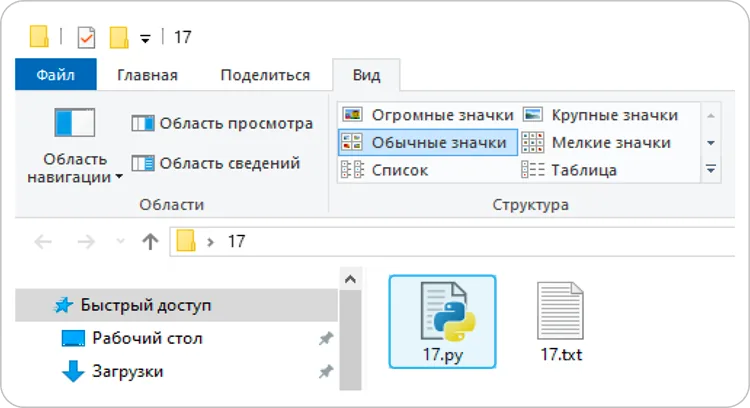Click the Properties checkmark icon in title bar
750x408 pixels.
[86, 37]
